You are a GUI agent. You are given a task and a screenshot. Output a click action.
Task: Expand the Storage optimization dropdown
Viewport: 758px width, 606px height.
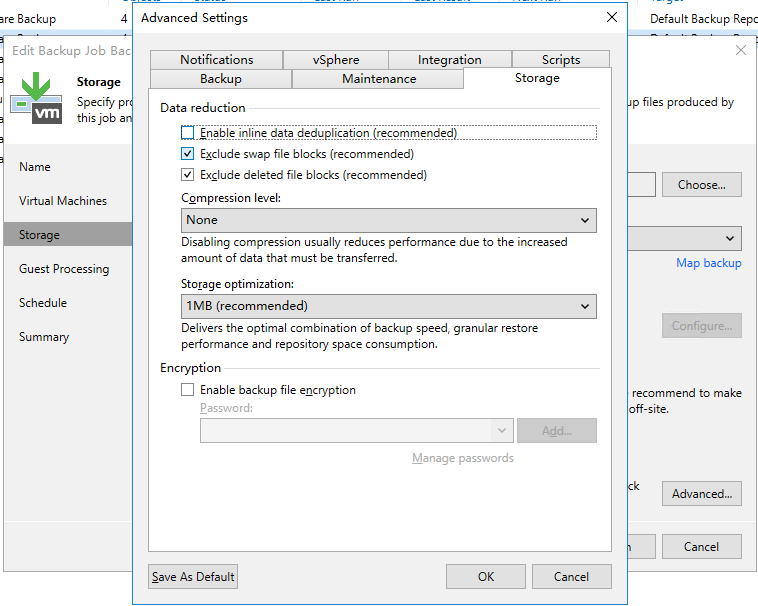389,306
